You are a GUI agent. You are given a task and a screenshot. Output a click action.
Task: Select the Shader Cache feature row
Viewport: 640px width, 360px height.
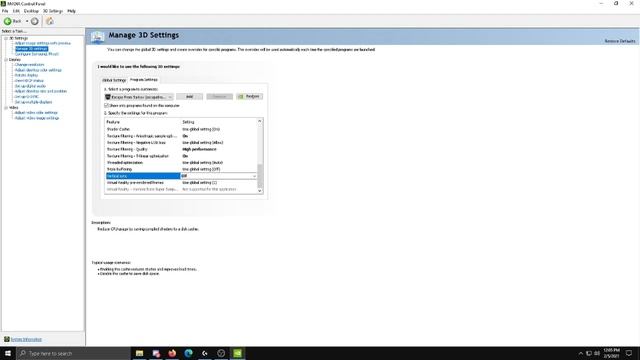coord(181,129)
